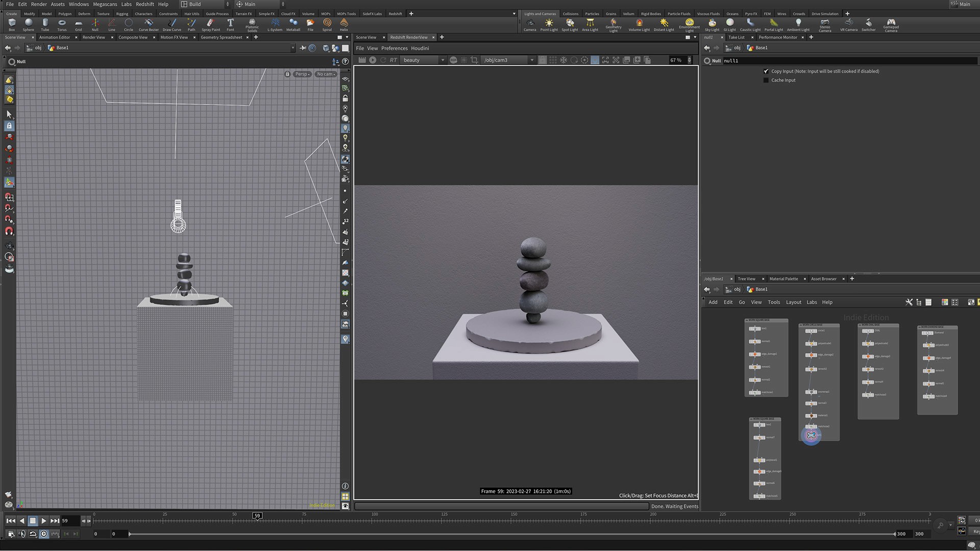Screen dimensions: 980x551
Task: Click the current frame number field
Action: point(70,521)
